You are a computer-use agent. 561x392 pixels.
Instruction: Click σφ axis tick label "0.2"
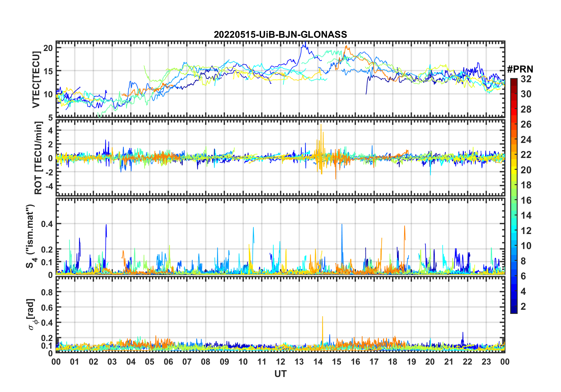[47, 338]
